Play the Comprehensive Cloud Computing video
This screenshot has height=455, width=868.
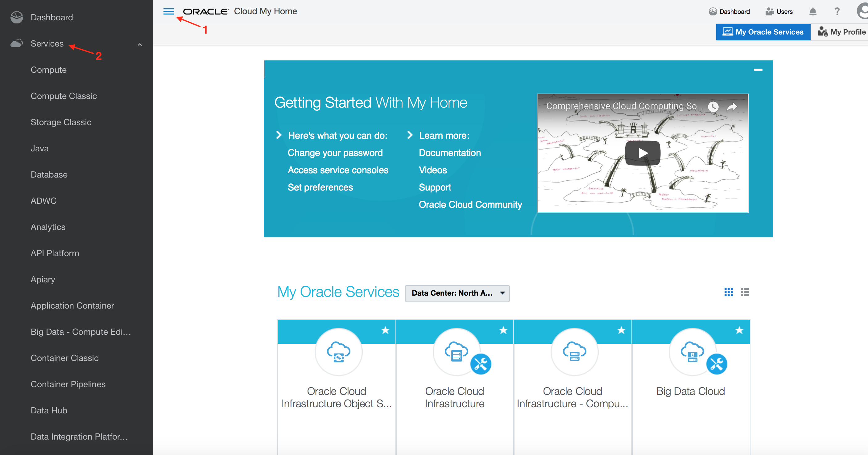(x=643, y=153)
